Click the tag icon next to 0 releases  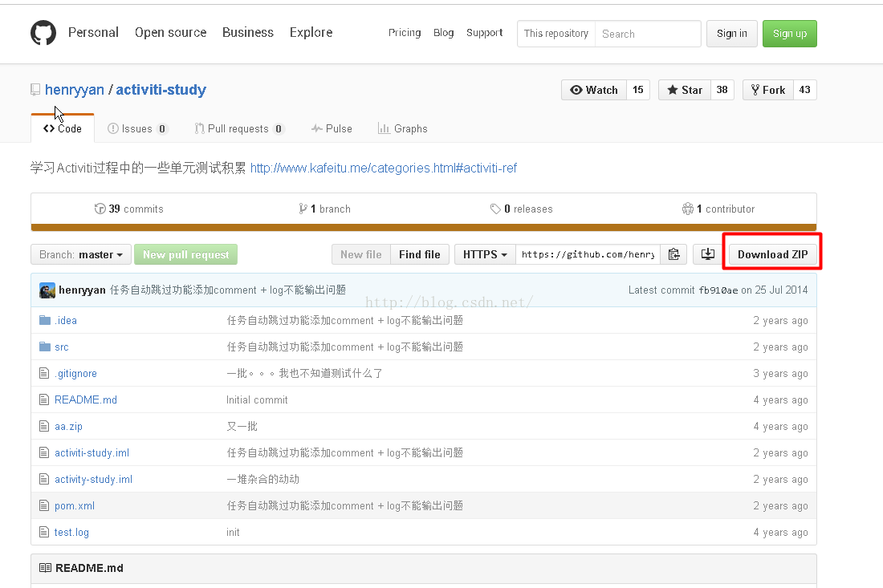pos(495,209)
